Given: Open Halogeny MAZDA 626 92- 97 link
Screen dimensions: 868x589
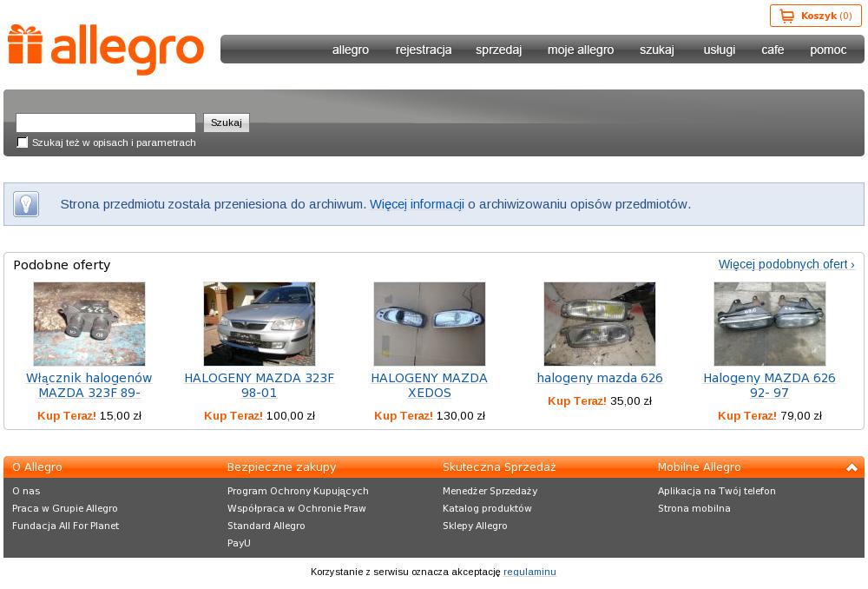Looking at the screenshot, I should [769, 385].
